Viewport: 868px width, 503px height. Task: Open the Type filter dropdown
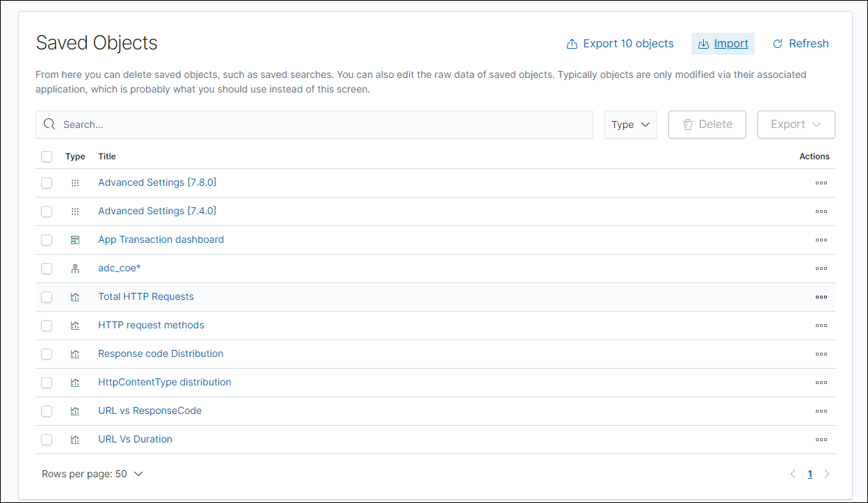[631, 125]
